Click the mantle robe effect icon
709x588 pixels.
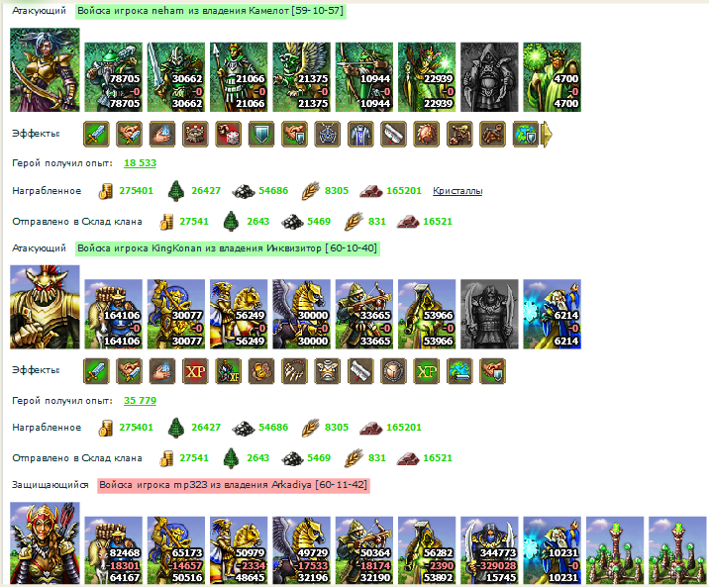(x=360, y=134)
